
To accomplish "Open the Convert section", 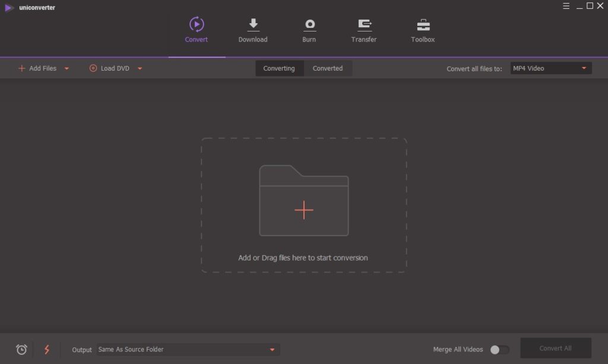I will tap(196, 30).
